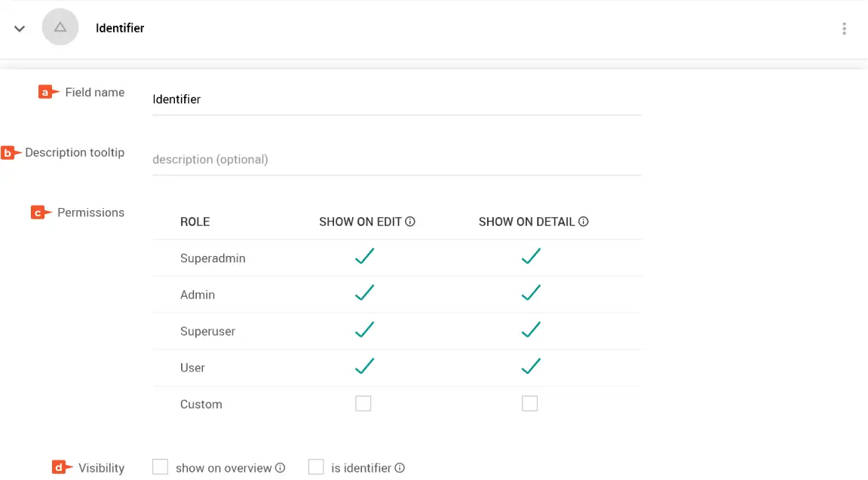Click the Identifier header title

click(x=120, y=28)
